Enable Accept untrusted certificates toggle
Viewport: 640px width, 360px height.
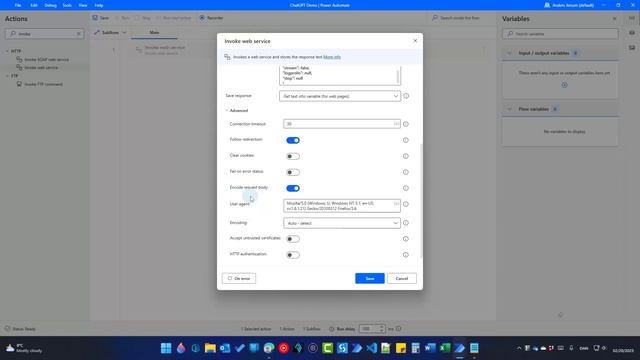pos(293,239)
